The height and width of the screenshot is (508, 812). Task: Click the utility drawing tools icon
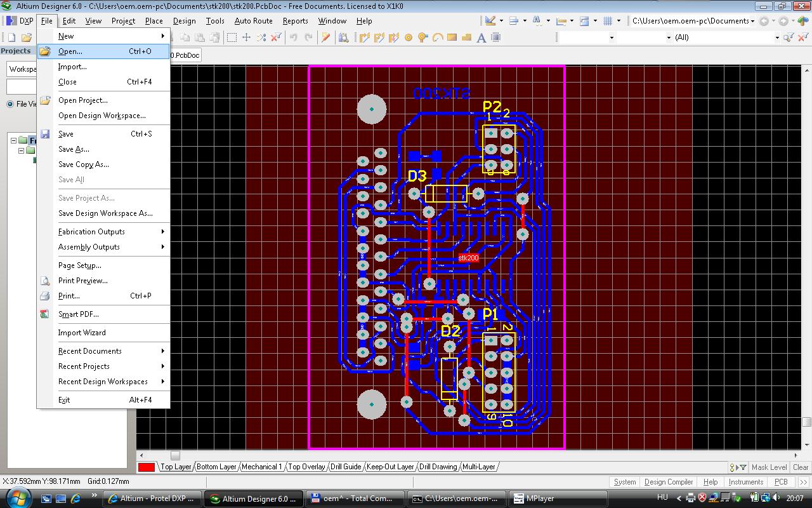490,21
